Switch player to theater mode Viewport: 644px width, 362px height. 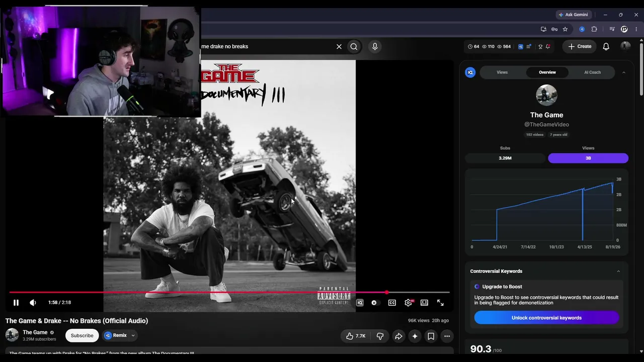pos(424,303)
